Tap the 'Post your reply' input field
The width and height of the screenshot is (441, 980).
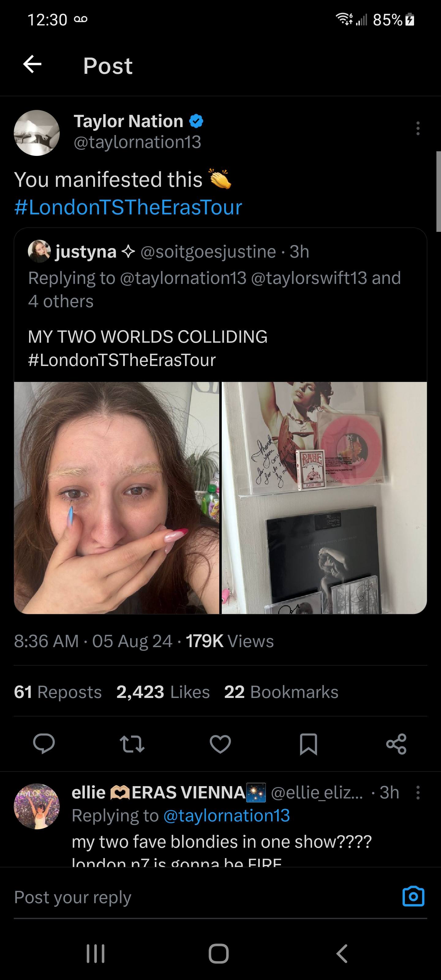pyautogui.click(x=190, y=897)
